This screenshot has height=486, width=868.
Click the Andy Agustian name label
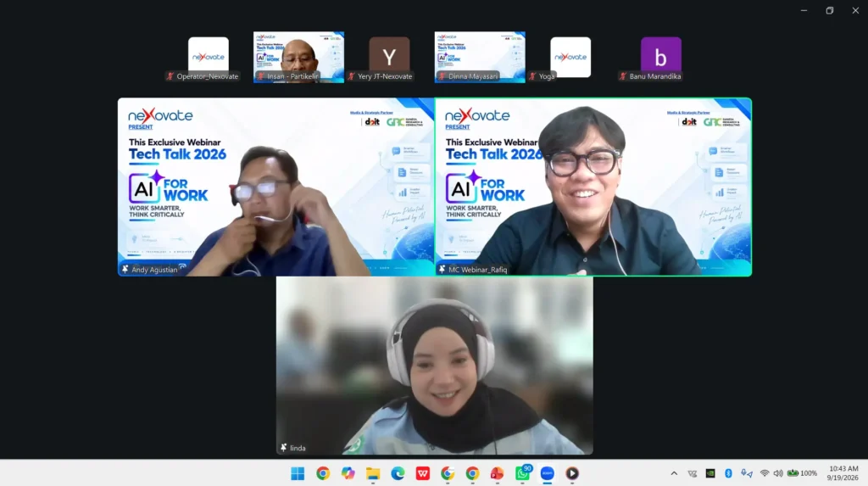click(154, 270)
